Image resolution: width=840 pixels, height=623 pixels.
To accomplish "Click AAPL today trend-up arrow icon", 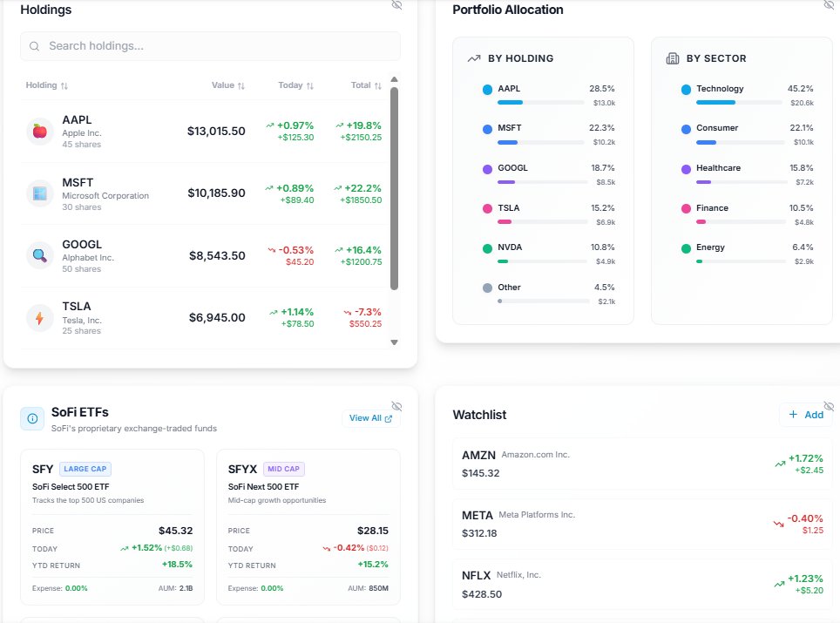I will click(270, 125).
